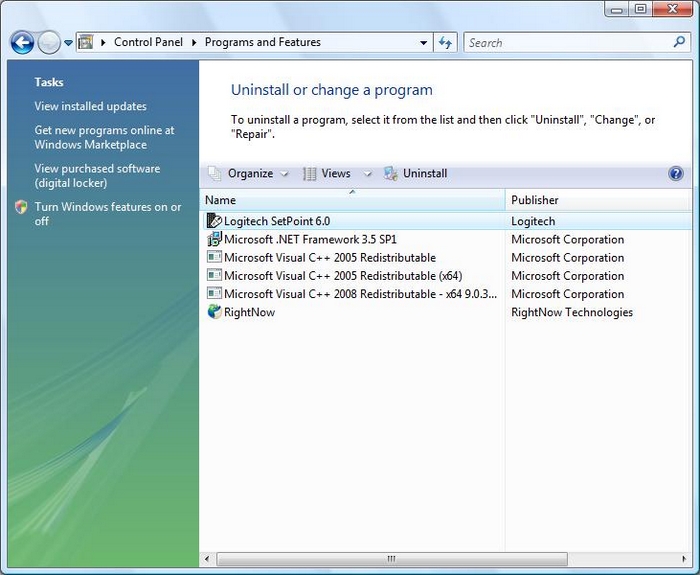Click Uninstall in the toolbar
The image size is (700, 575).
(x=425, y=173)
